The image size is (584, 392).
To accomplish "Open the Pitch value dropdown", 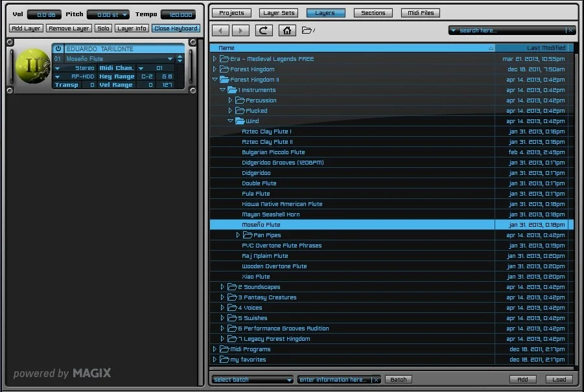I will [124, 15].
